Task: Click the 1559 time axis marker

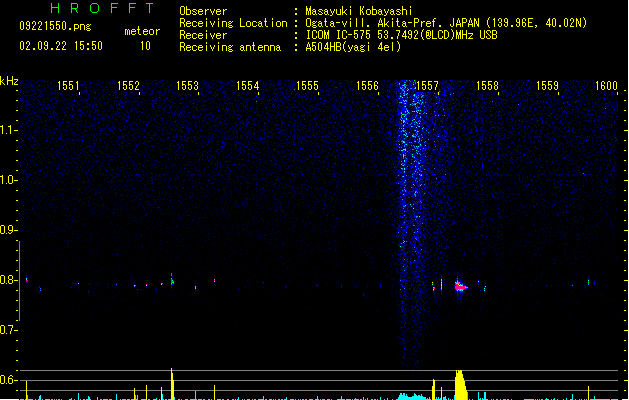Action: (547, 86)
